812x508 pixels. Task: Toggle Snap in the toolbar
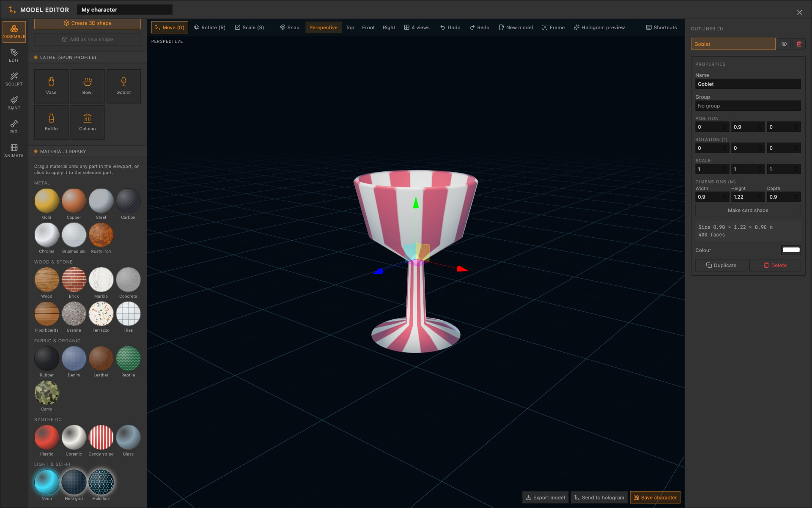coord(290,27)
